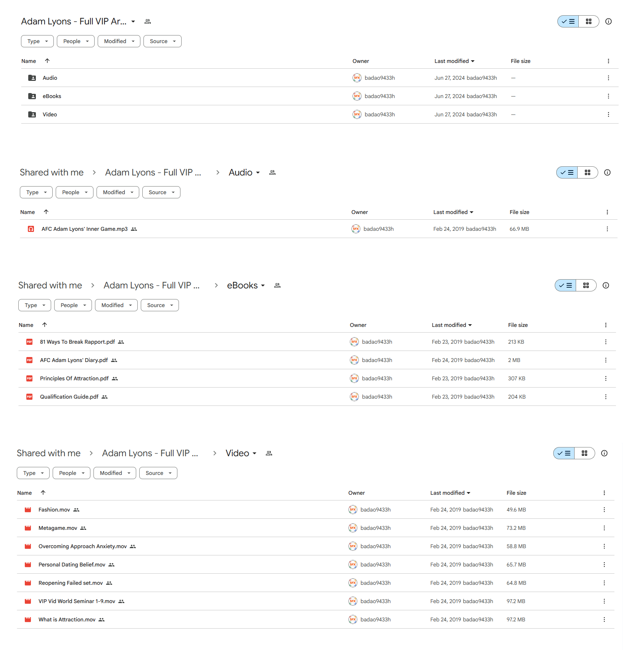Sort Video panel by Last modified
644x650 pixels.
(x=450, y=493)
